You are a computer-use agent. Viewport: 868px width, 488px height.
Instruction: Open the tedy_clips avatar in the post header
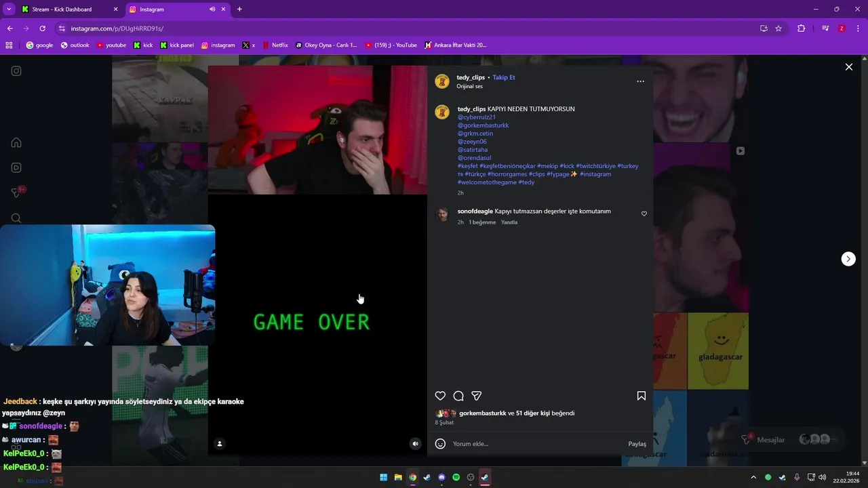[x=442, y=81]
